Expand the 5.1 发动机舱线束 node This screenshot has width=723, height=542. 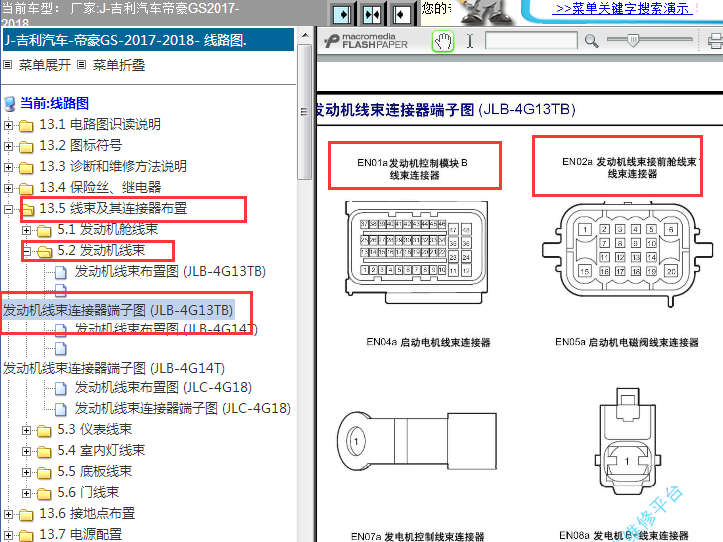point(26,230)
